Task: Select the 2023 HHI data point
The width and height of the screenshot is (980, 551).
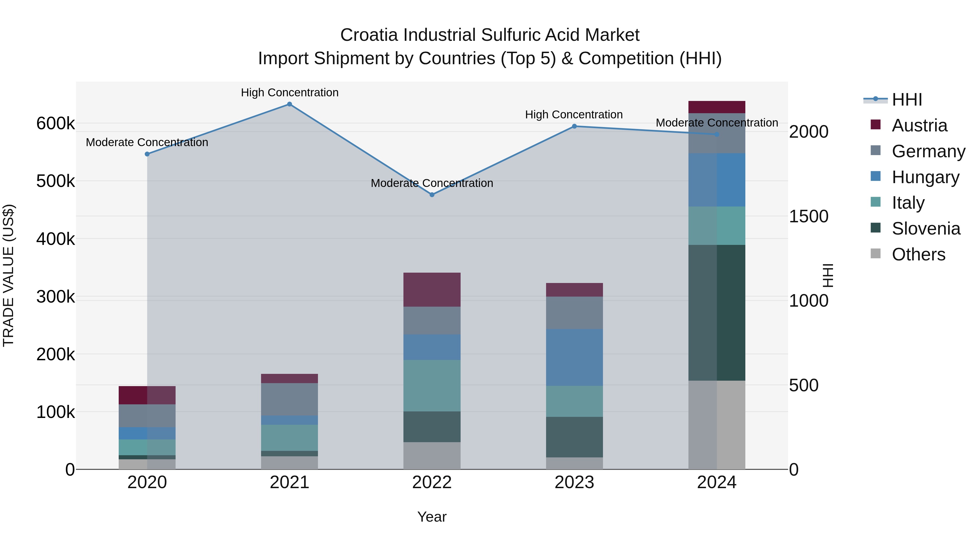Action: (x=574, y=126)
